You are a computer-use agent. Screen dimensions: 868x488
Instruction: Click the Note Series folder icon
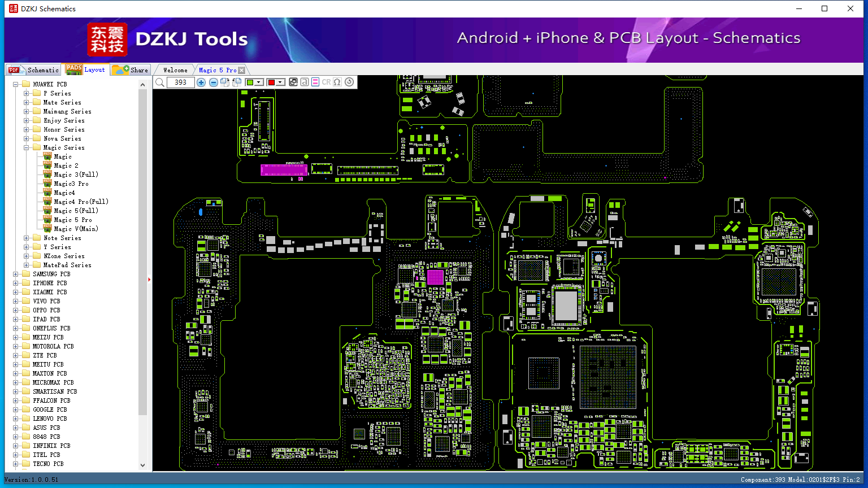(37, 238)
